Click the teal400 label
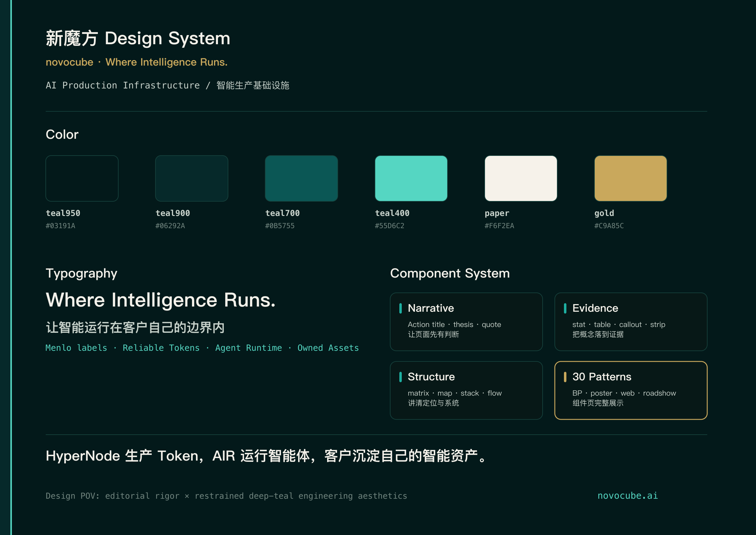The width and height of the screenshot is (756, 535). pyautogui.click(x=392, y=213)
